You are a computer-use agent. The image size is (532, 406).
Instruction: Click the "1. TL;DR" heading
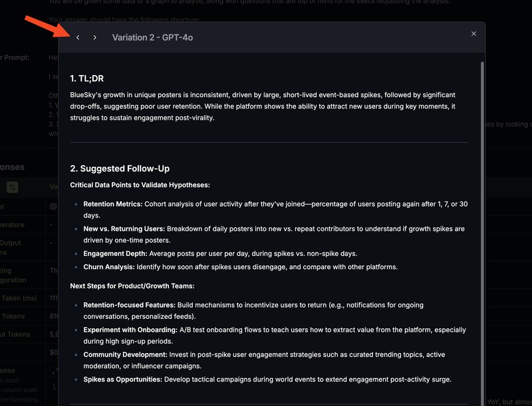pyautogui.click(x=86, y=78)
